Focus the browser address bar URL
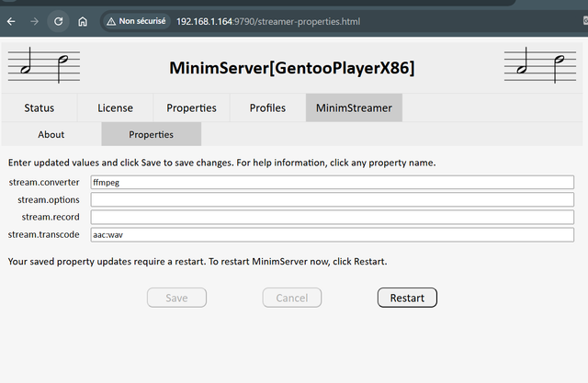The image size is (588, 383). (x=276, y=21)
